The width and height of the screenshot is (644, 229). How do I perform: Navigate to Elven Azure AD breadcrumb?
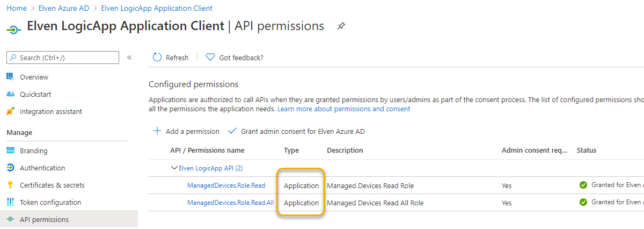(64, 8)
